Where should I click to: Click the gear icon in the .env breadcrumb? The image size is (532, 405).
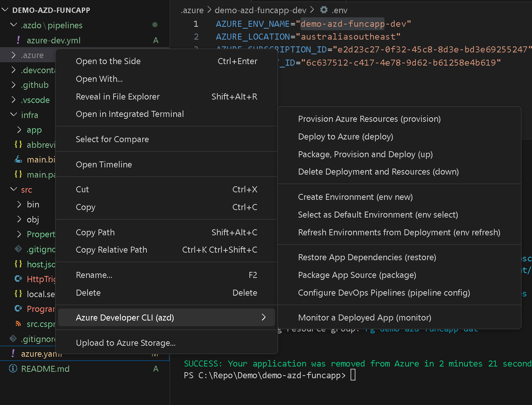(324, 10)
